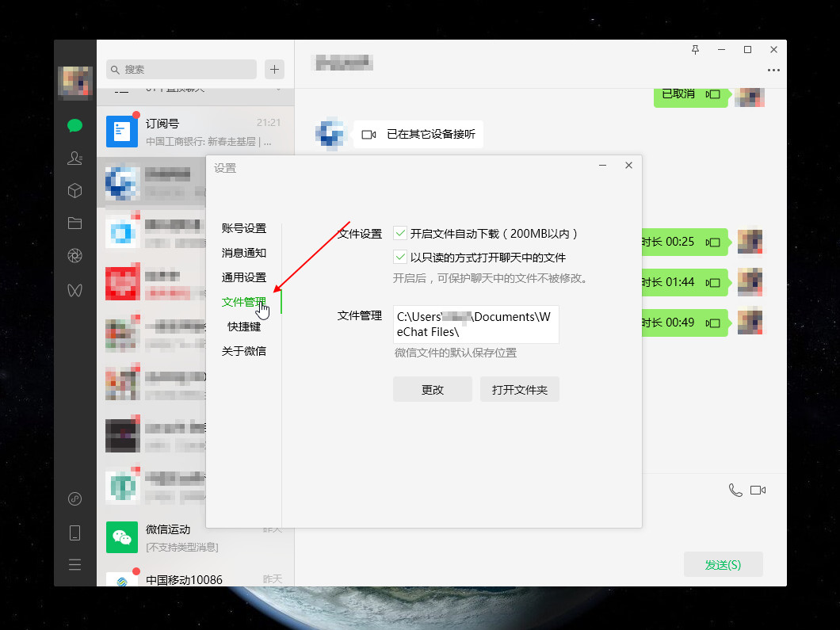
Task: Open the Contacts icon in sidebar
Action: click(74, 158)
